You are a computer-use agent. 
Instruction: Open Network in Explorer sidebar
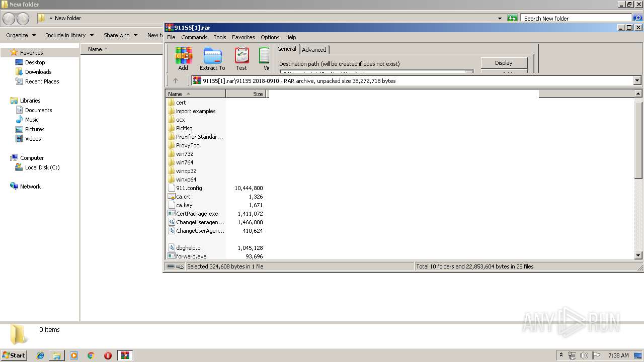point(30,187)
